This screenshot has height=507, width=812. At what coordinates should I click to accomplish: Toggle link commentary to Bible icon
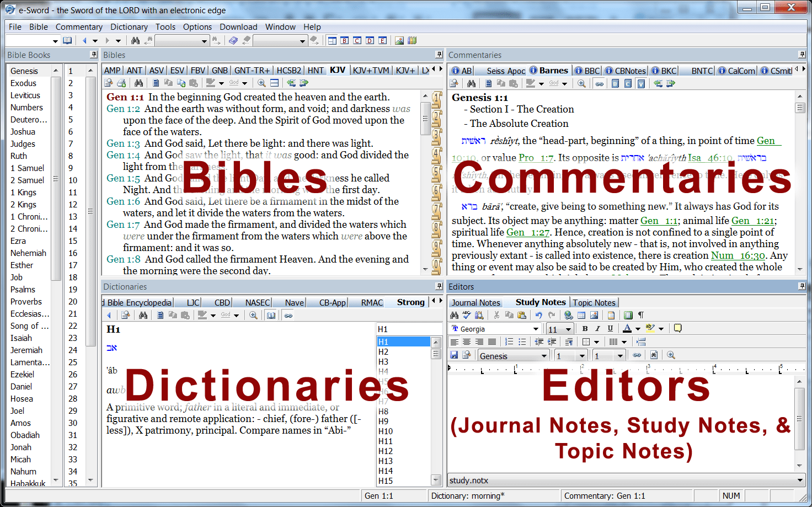tap(599, 83)
